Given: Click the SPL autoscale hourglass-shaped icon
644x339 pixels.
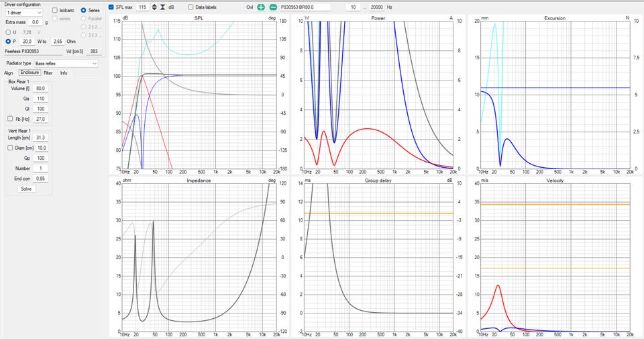Looking at the screenshot, I should (x=163, y=7).
